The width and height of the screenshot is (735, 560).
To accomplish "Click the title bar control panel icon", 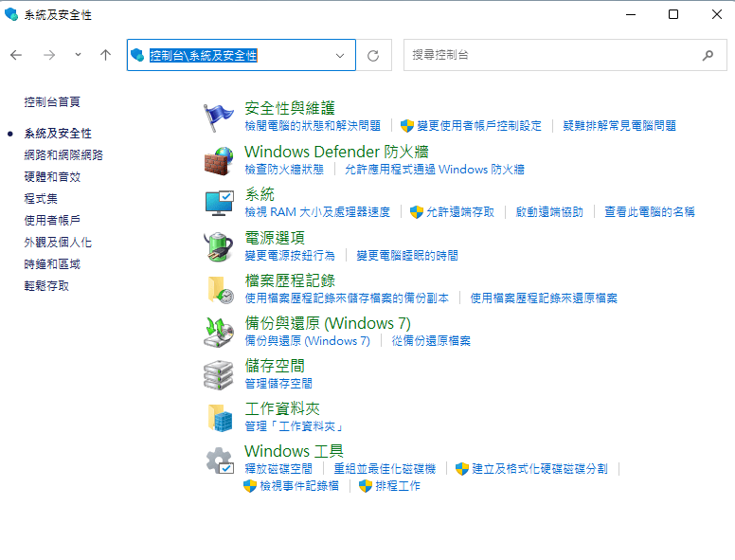I will [x=11, y=14].
